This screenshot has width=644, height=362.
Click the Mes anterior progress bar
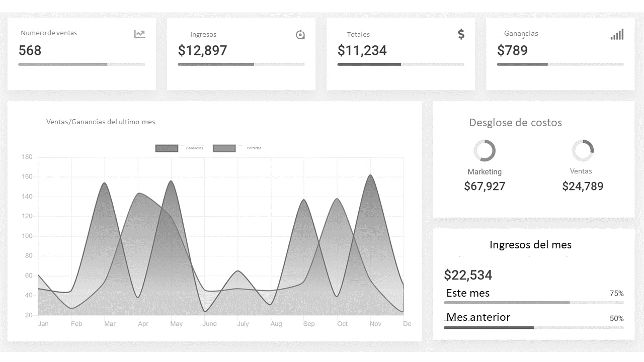click(x=533, y=328)
